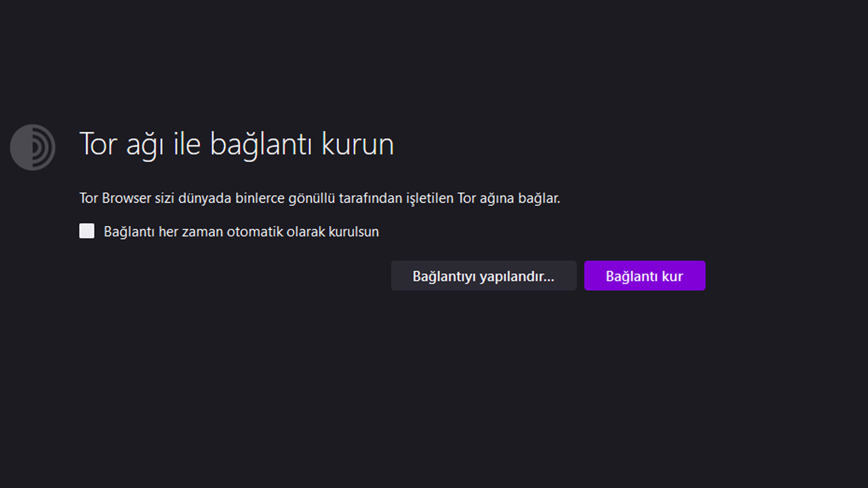868x488 pixels.
Task: Click the grey onion graphic beside the heading
Action: click(x=32, y=147)
